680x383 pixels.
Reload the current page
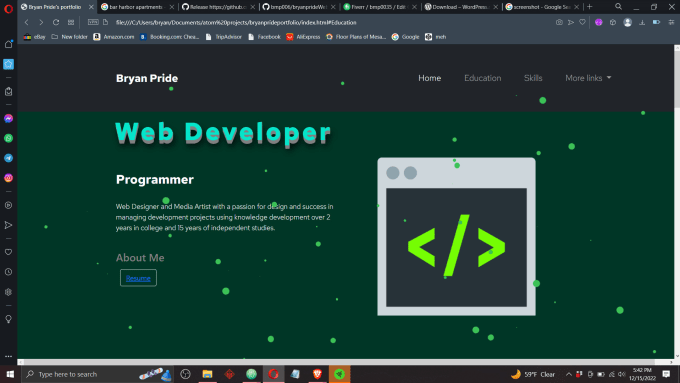click(x=56, y=22)
